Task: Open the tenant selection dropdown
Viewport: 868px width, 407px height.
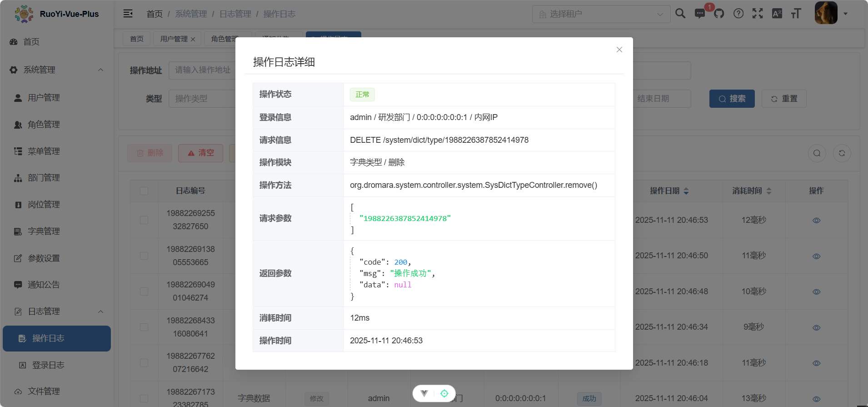Action: tap(601, 14)
